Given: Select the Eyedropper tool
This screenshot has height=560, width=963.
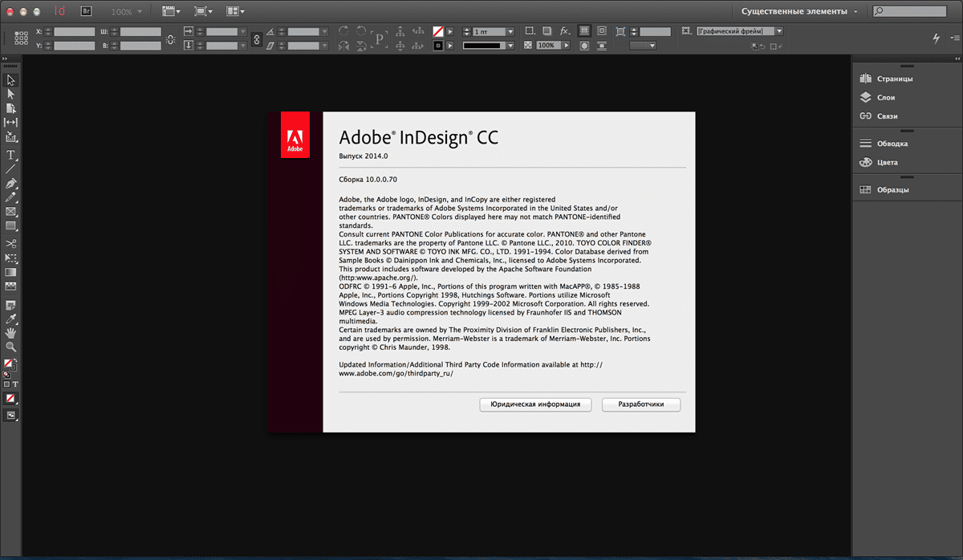Looking at the screenshot, I should [x=11, y=319].
